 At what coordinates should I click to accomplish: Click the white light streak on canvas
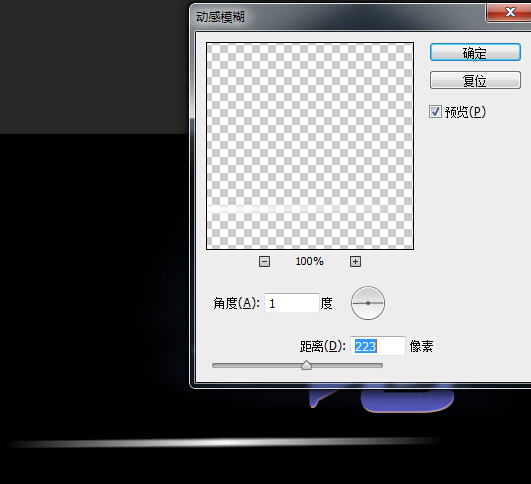[222, 443]
